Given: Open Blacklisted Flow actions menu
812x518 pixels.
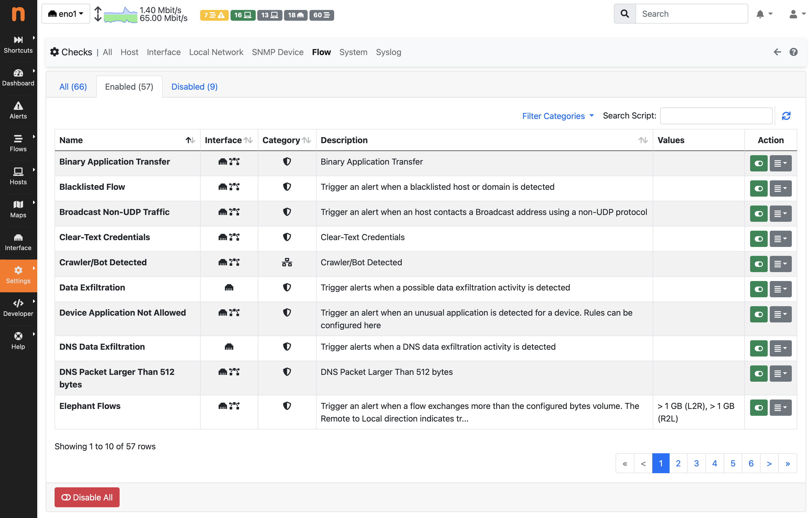Looking at the screenshot, I should (x=780, y=188).
